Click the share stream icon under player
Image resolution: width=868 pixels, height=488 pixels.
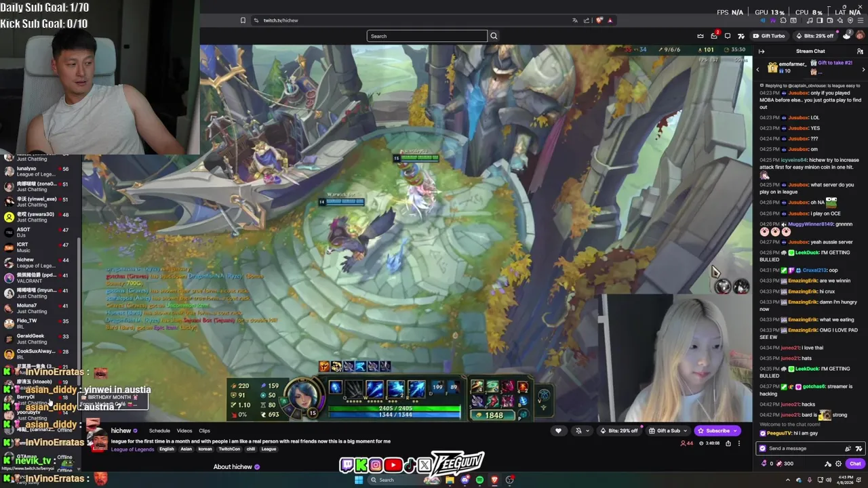pos(728,443)
